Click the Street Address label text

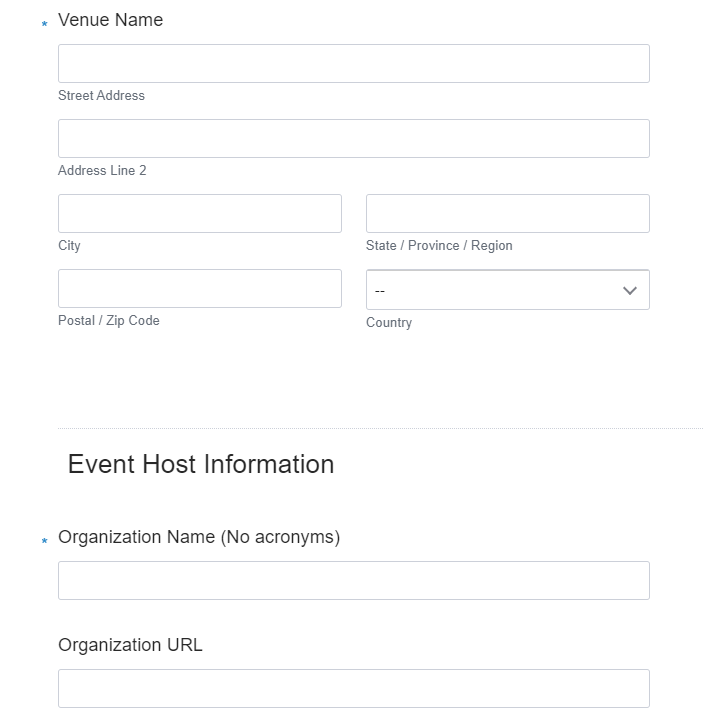(101, 96)
